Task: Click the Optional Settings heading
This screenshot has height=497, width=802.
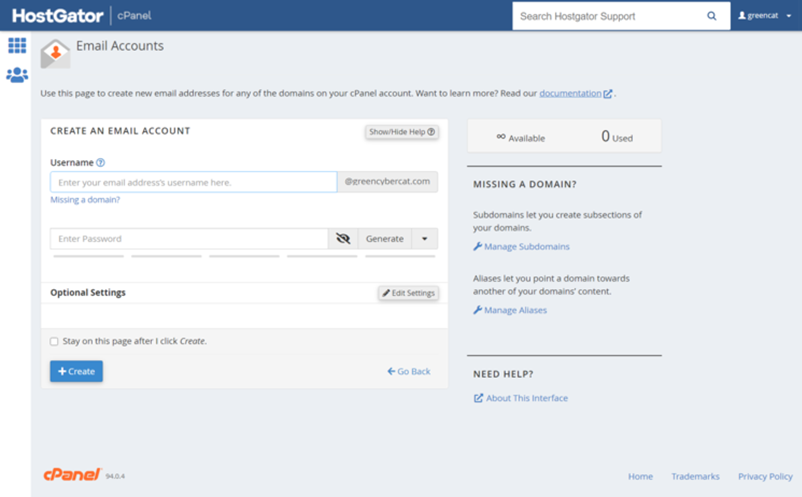Action: tap(87, 292)
